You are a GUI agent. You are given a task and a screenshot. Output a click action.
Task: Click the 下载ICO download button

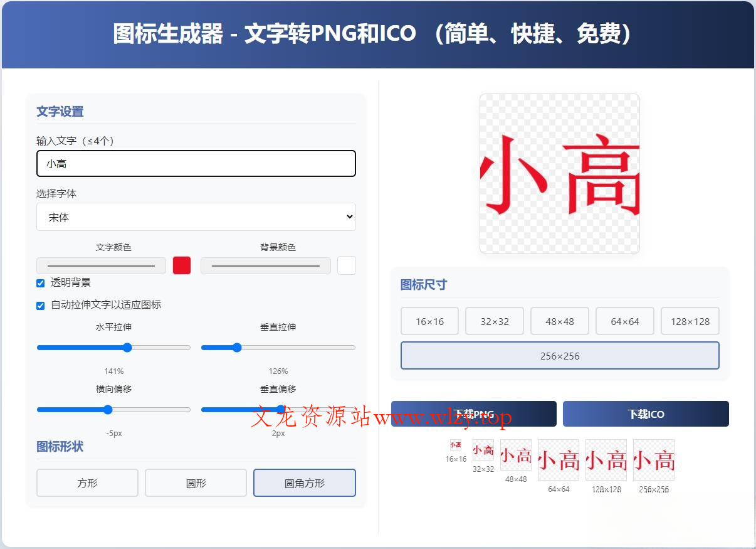[x=646, y=413]
